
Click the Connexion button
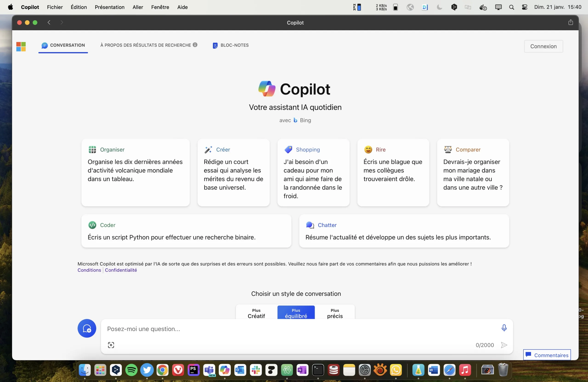543,46
